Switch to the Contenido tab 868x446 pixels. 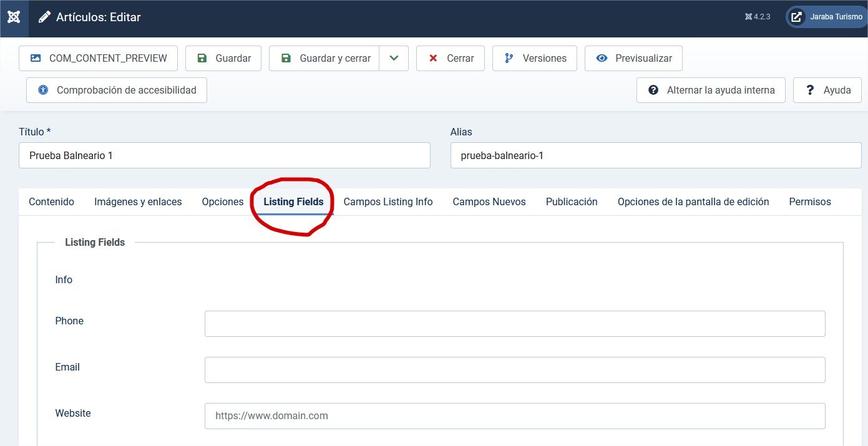[x=51, y=201]
